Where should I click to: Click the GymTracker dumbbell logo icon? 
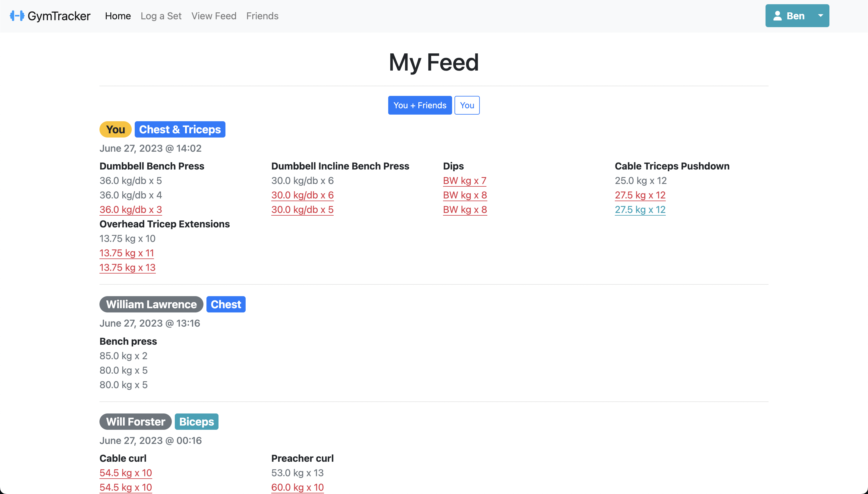17,16
